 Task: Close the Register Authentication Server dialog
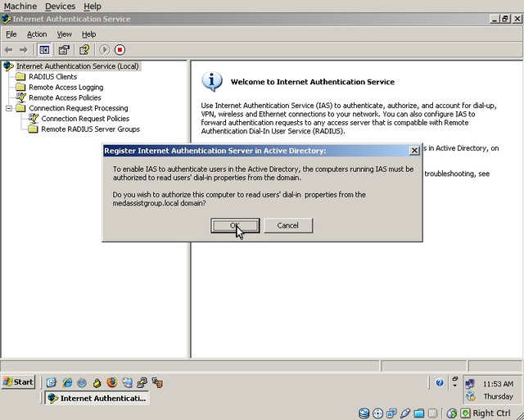coord(414,151)
